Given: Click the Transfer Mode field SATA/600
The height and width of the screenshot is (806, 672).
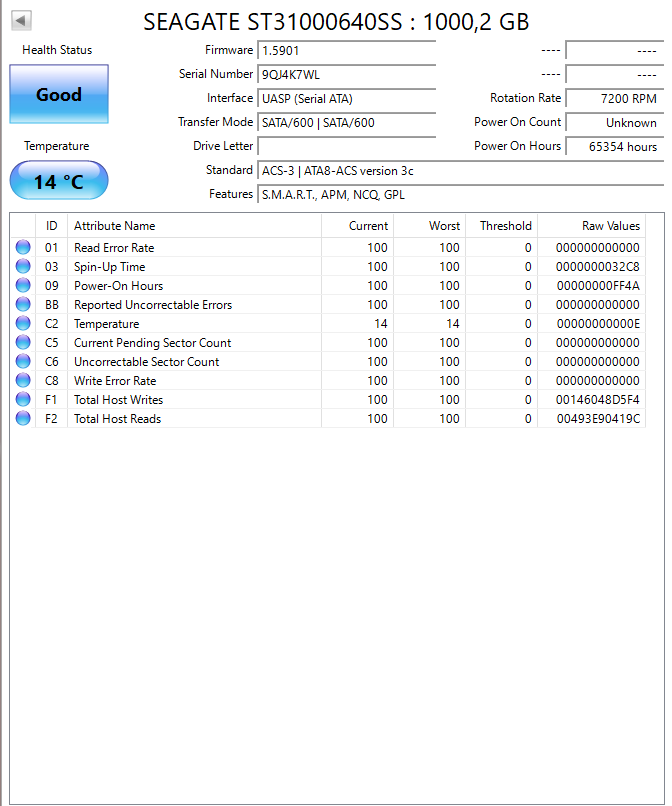Looking at the screenshot, I should click(x=347, y=123).
